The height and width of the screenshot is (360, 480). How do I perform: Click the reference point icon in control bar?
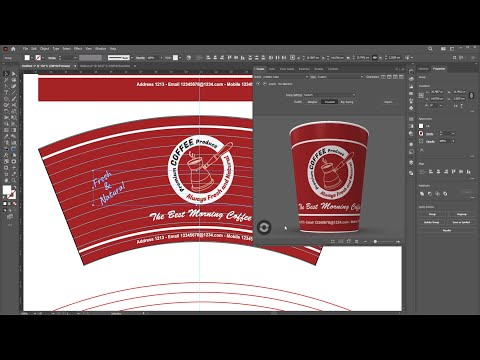(293, 58)
